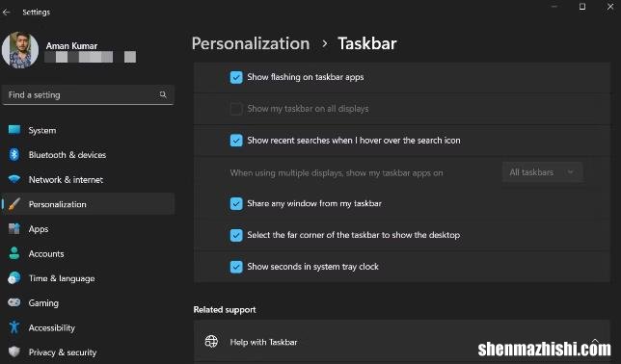Go to System label in sidebar
This screenshot has height=364, width=621.
click(42, 131)
